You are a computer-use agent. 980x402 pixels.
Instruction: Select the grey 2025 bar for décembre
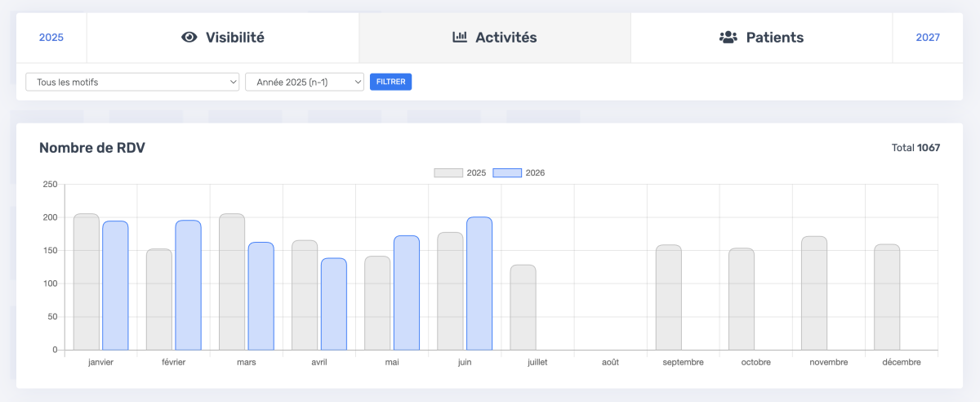coord(887,297)
